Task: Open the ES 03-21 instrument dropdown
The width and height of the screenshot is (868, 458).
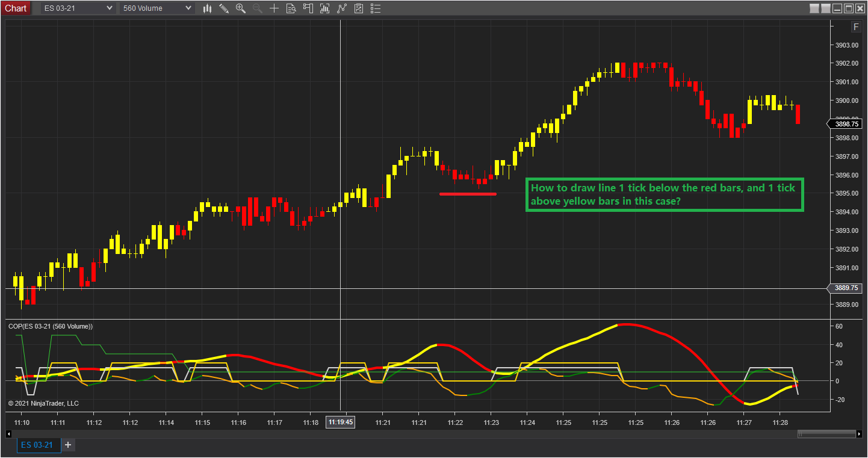Action: coord(78,8)
